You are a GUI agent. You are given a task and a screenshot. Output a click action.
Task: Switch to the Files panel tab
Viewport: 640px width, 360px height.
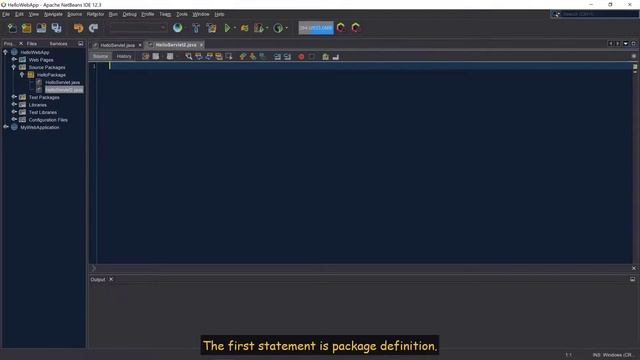click(31, 44)
